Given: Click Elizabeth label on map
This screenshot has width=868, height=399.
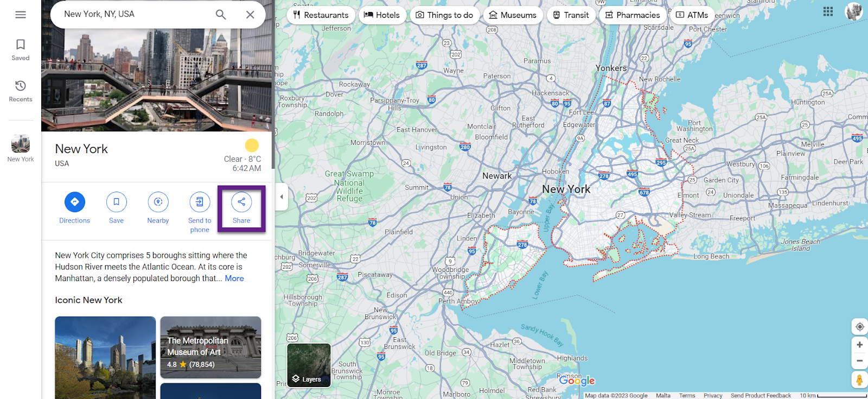Looking at the screenshot, I should [x=481, y=216].
